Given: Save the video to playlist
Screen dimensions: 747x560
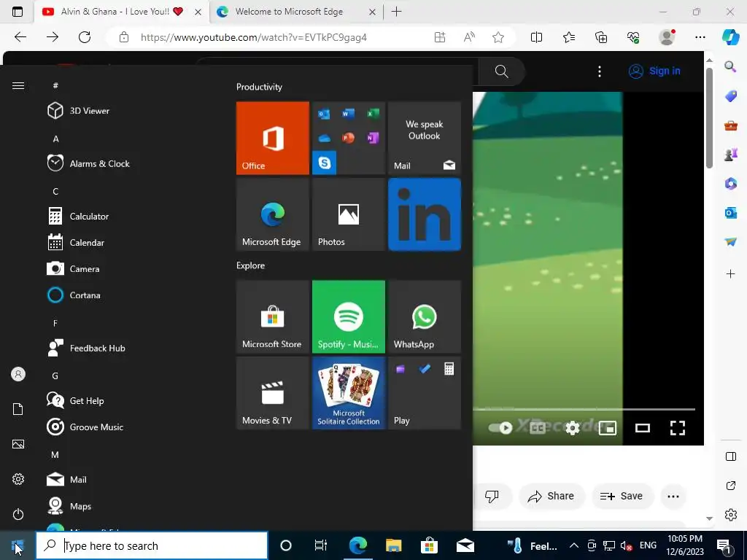Looking at the screenshot, I should [x=622, y=496].
